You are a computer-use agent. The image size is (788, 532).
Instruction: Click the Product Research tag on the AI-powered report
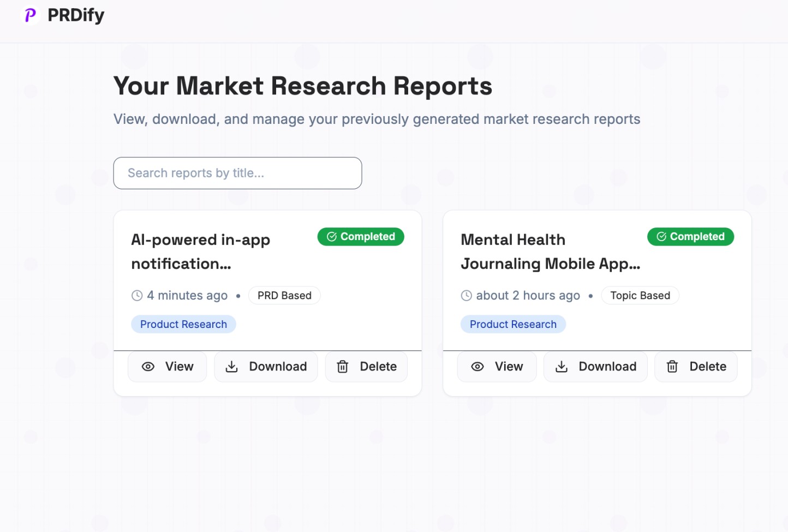pos(183,324)
